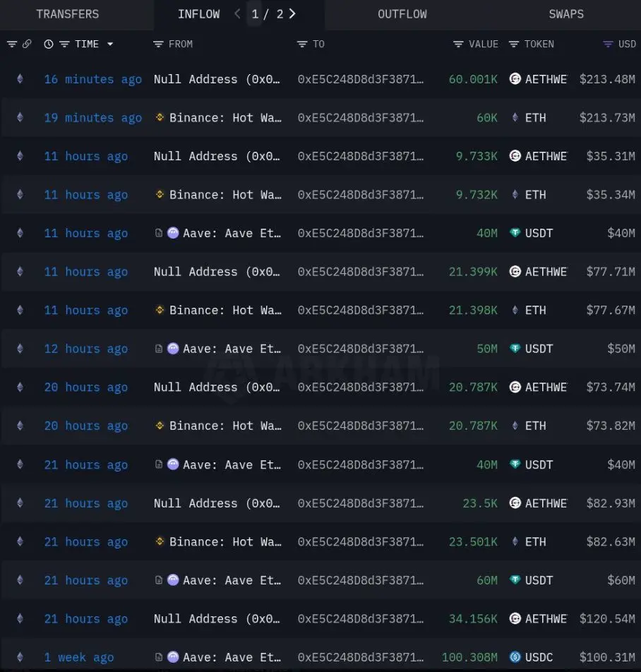Click AETHWE token icon in 9.733K row
Image resolution: width=641 pixels, height=672 pixels.
coord(515,155)
